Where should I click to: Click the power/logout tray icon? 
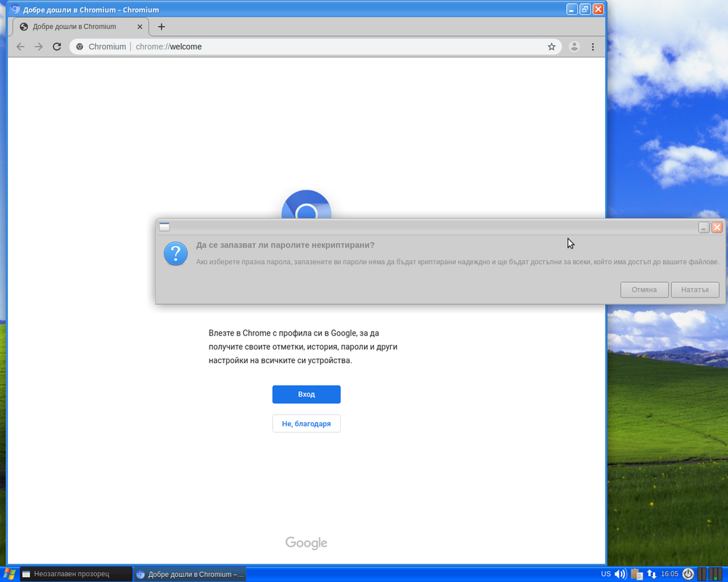[x=688, y=574]
